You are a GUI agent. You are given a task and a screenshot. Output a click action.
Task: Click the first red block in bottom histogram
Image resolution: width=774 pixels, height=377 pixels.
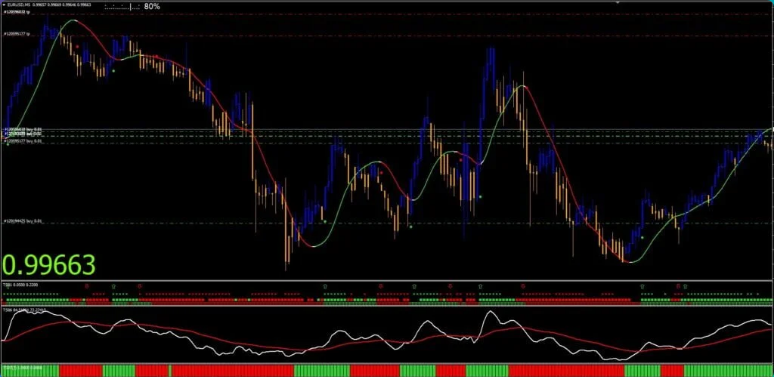pos(80,371)
